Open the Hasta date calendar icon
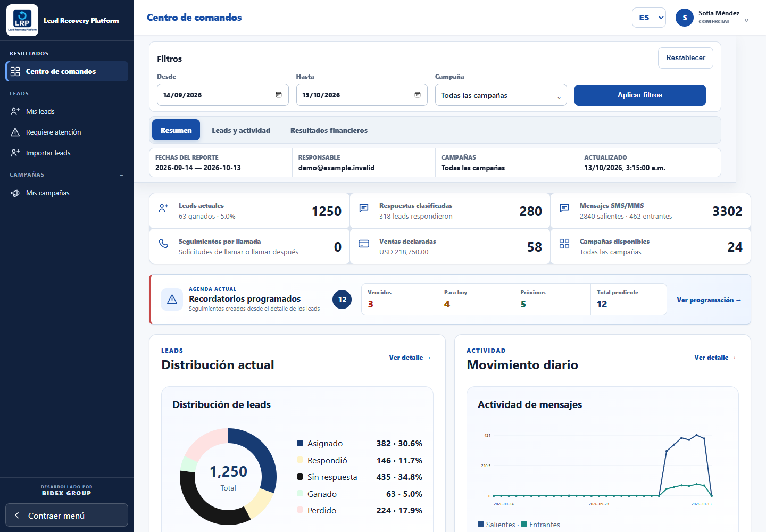This screenshot has height=532, width=766. 418,95
